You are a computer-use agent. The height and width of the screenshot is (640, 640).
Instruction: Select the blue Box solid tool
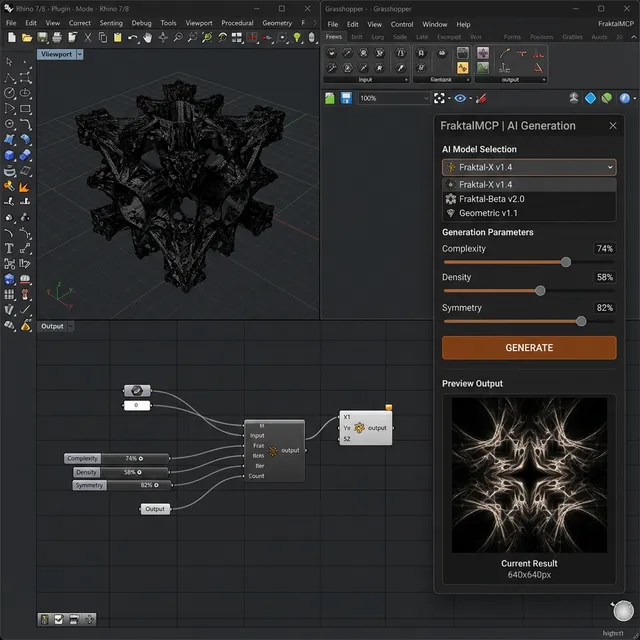tap(9, 156)
